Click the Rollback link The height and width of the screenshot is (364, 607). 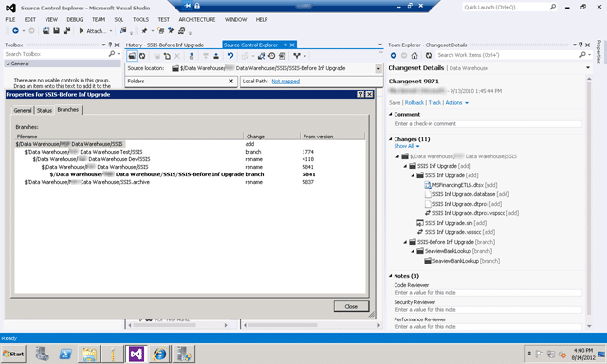414,103
